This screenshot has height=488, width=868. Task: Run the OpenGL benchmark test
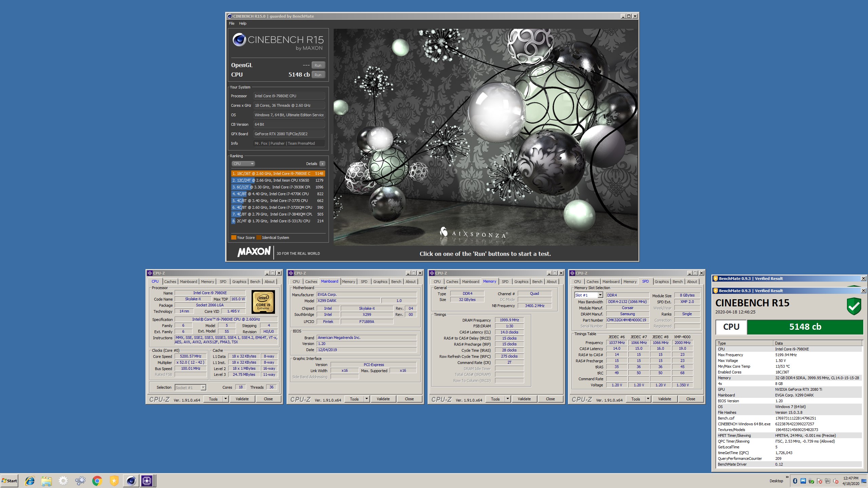(318, 65)
